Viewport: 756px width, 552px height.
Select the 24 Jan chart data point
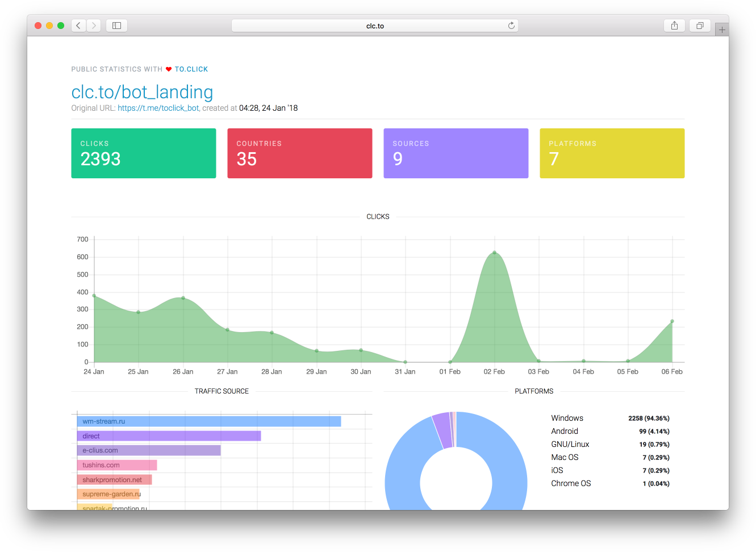pos(94,296)
